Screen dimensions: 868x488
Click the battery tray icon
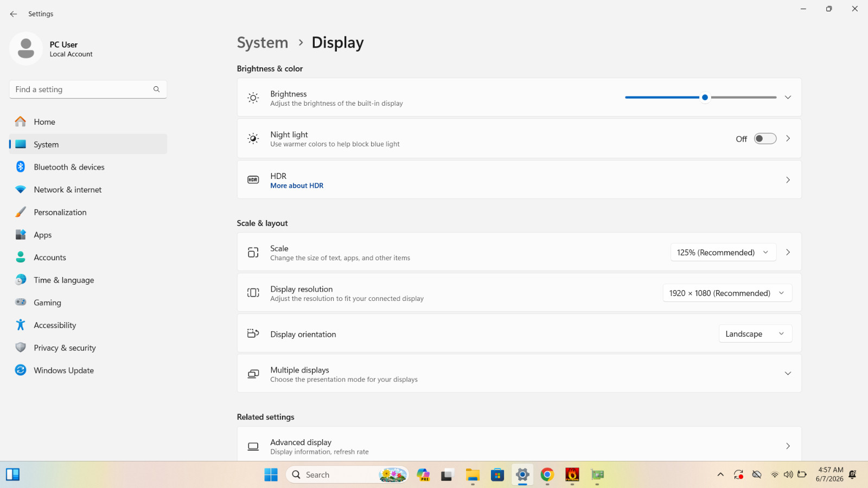(x=802, y=474)
